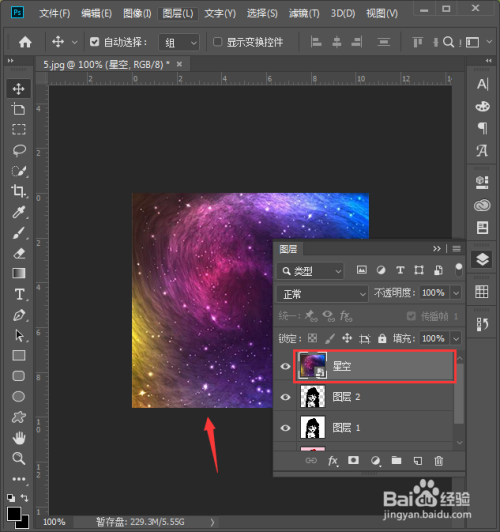Screen dimensions: 500x532
Task: Open the Edit Toolbar three-dots menu
Action: (x=18, y=479)
